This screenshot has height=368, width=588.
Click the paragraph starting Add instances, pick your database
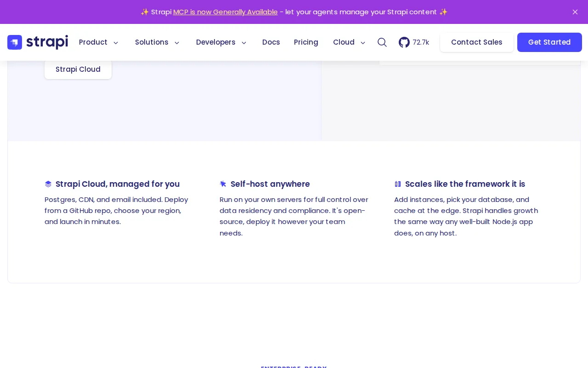pos(466,216)
